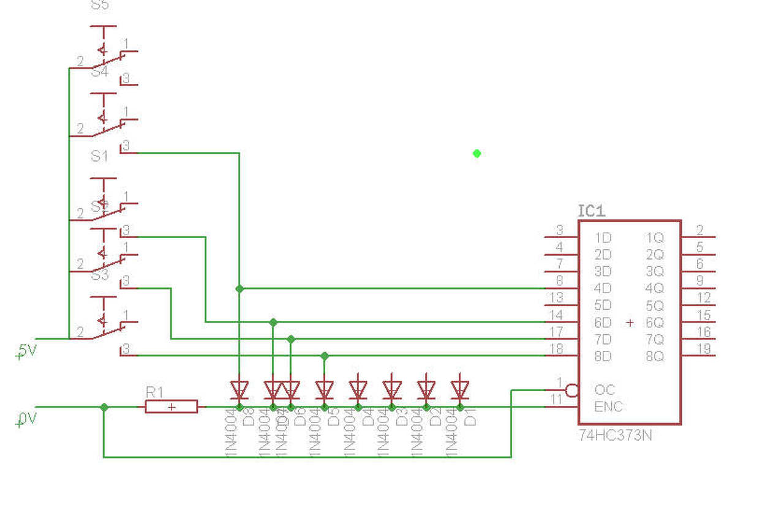Click output pin 19 labeled 8Q

pos(699,355)
